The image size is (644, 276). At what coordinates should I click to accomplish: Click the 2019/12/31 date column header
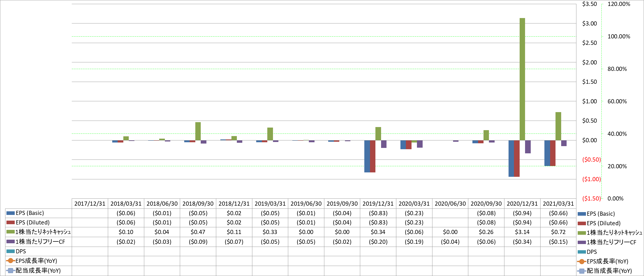pos(378,204)
